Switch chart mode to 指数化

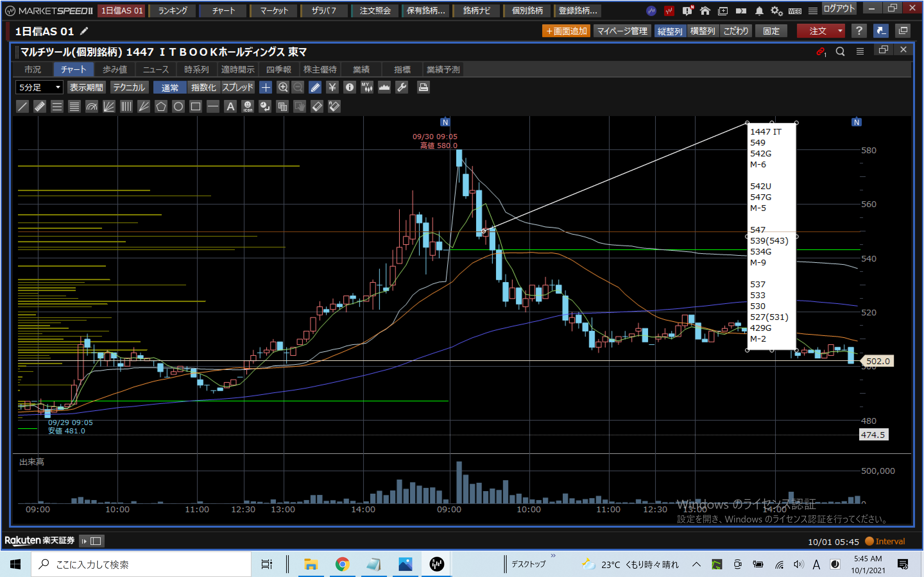[203, 88]
